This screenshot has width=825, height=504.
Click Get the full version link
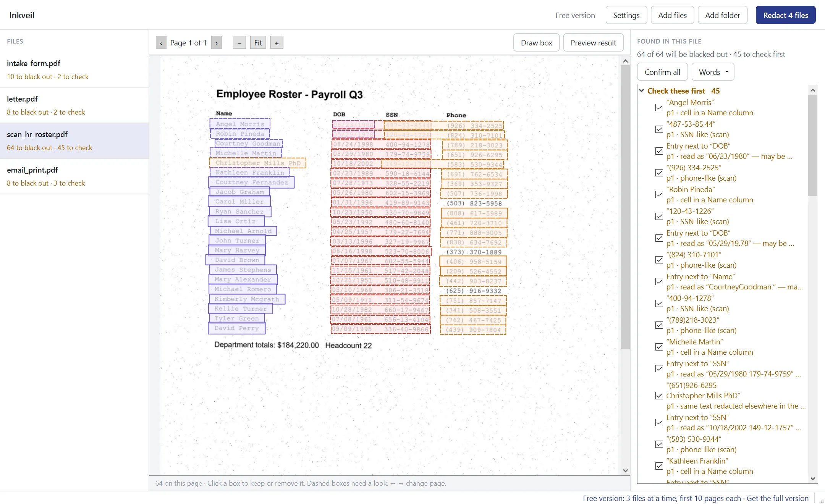tap(778, 498)
